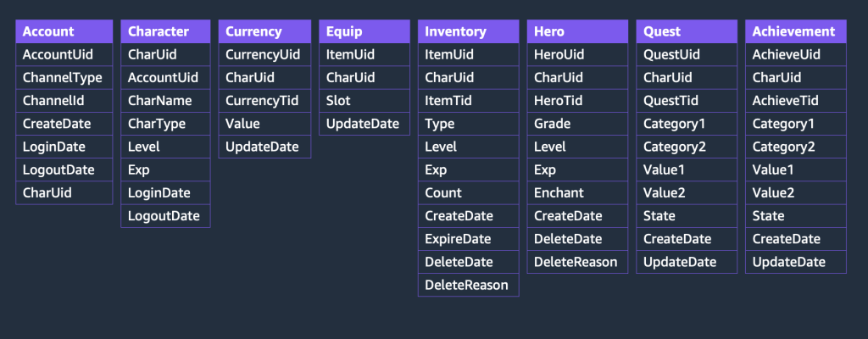Image resolution: width=868 pixels, height=339 pixels.
Task: Select the QuestTid field
Action: [x=687, y=101]
